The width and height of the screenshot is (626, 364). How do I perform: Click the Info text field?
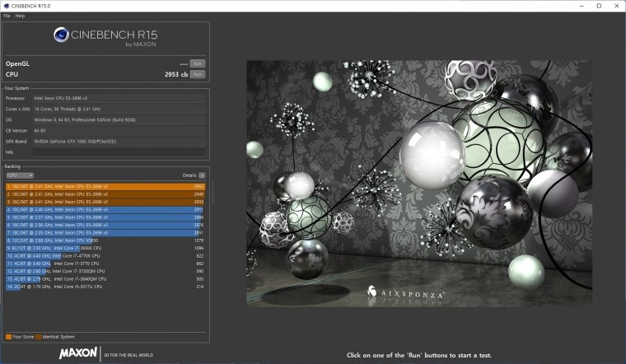(x=119, y=152)
